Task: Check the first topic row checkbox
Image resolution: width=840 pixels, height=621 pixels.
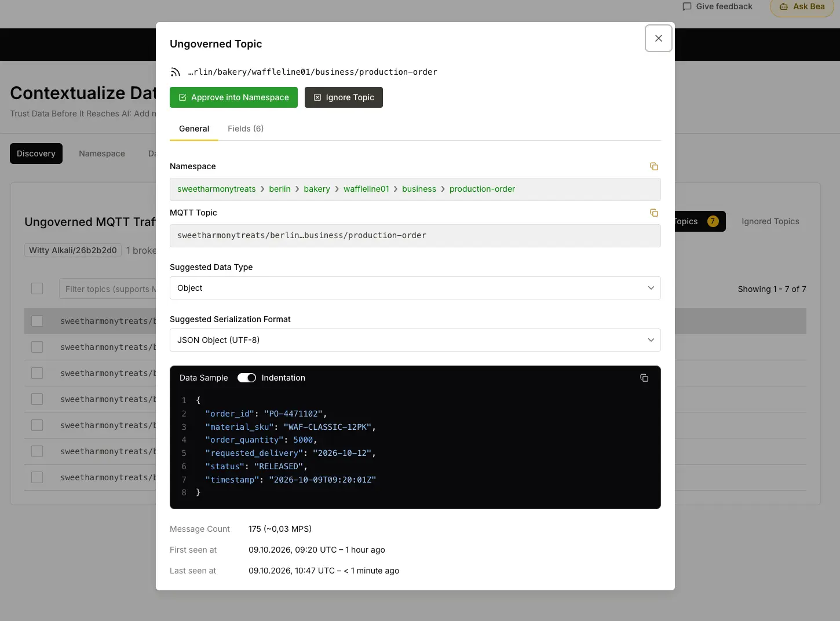Action: pyautogui.click(x=37, y=321)
